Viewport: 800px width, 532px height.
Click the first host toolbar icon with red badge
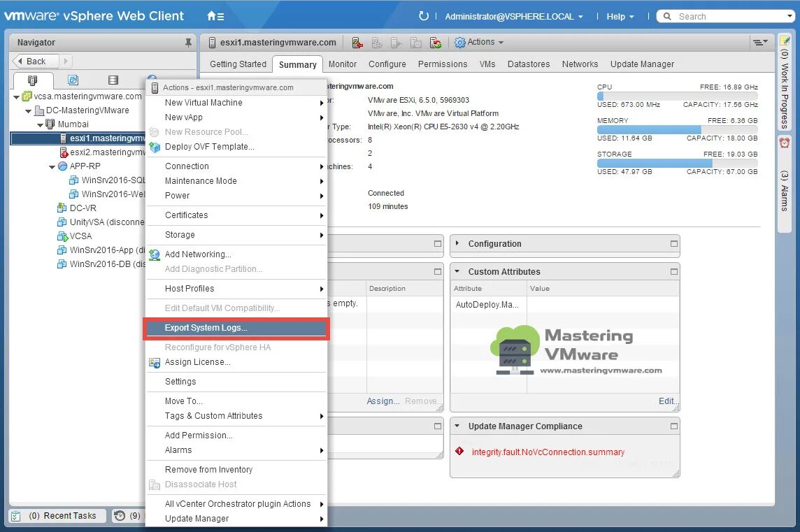357,43
